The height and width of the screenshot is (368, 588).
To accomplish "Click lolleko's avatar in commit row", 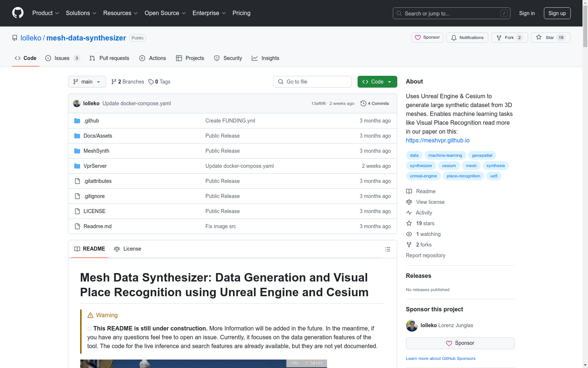I will coord(77,103).
